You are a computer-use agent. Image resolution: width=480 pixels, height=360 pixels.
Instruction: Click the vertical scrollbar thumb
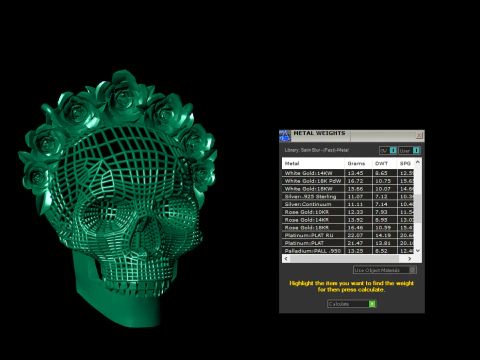(418, 208)
